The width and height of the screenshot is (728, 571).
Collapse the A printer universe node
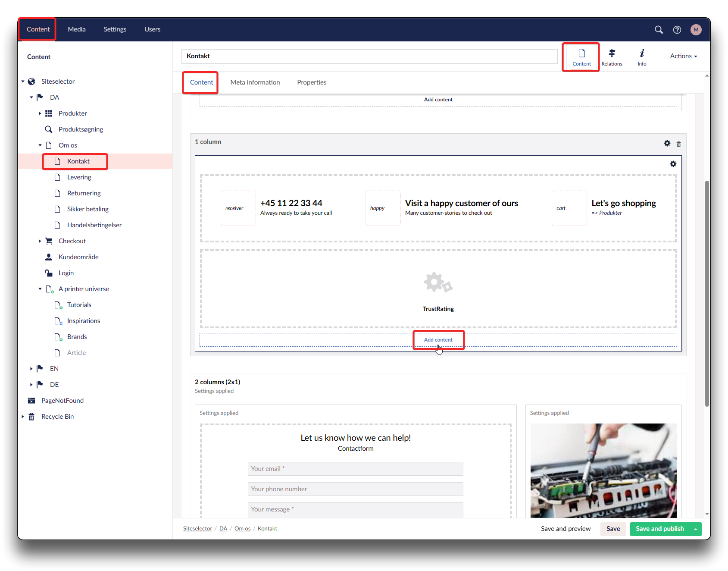(x=40, y=289)
